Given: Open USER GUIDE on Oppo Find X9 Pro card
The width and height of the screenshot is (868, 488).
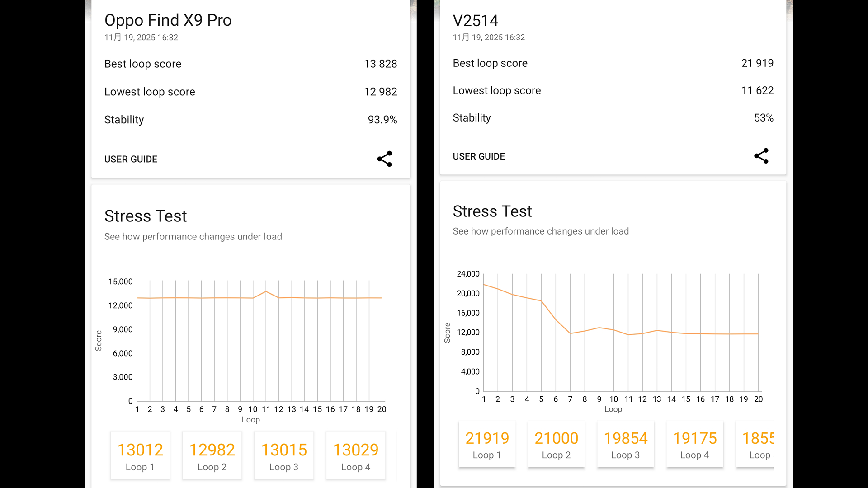Looking at the screenshot, I should pyautogui.click(x=131, y=159).
